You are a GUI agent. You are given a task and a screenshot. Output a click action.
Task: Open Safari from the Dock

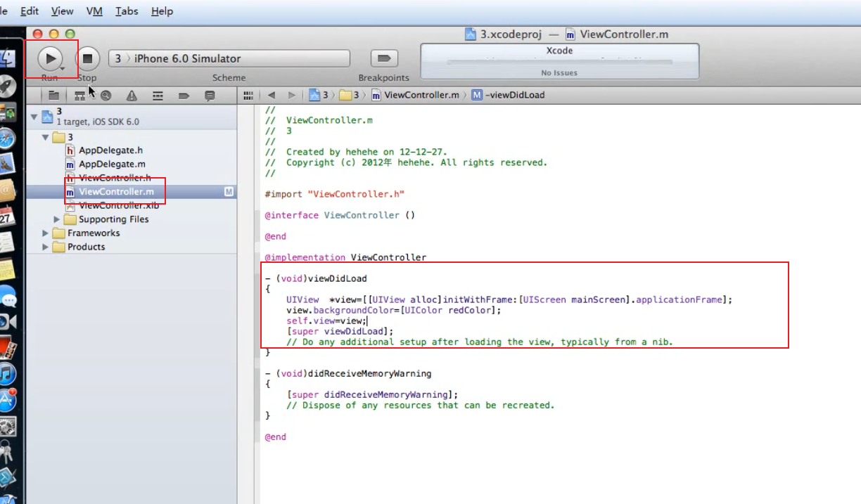(x=7, y=138)
